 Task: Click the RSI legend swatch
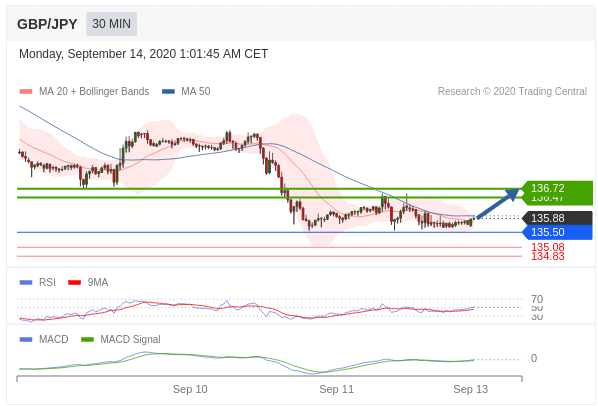26,282
